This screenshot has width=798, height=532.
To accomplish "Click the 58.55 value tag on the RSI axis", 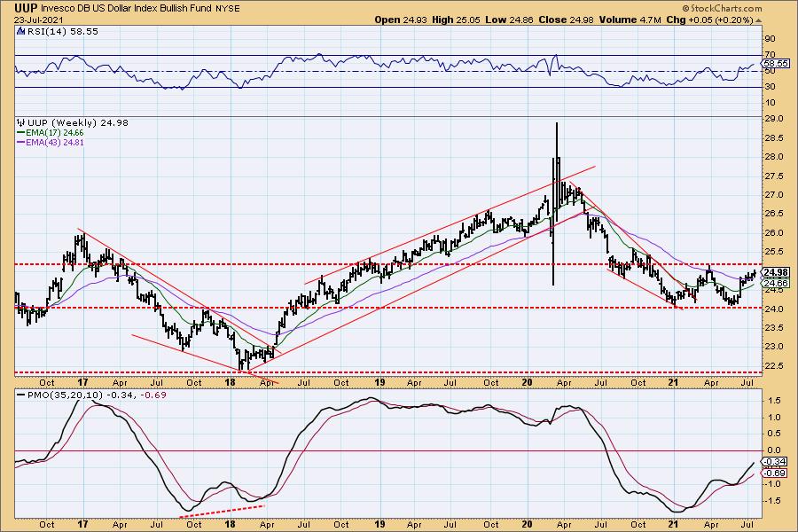I will point(777,63).
